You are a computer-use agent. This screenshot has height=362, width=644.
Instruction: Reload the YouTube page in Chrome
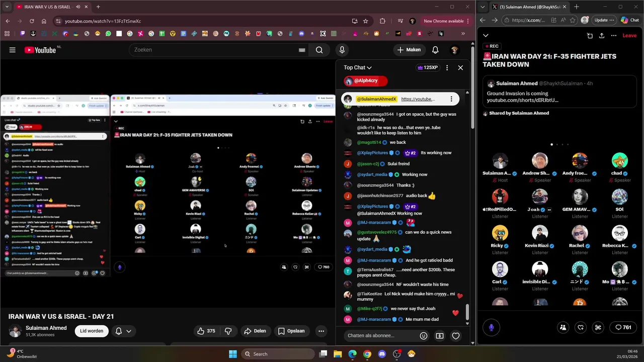coord(32,21)
